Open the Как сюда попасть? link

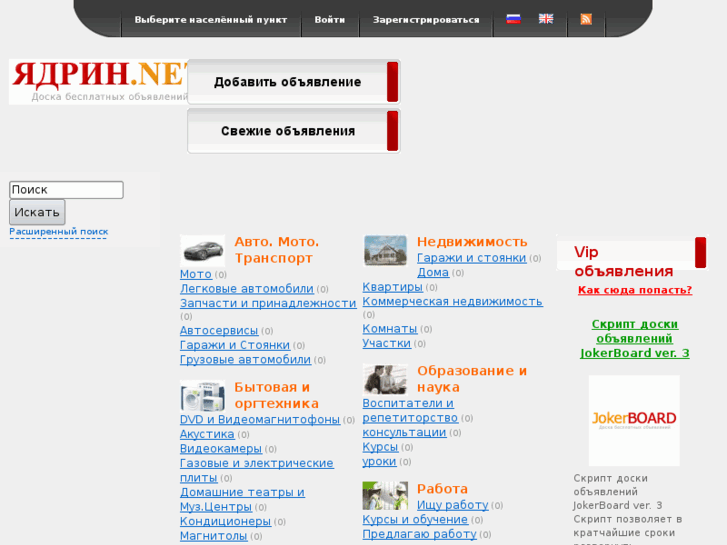click(635, 290)
